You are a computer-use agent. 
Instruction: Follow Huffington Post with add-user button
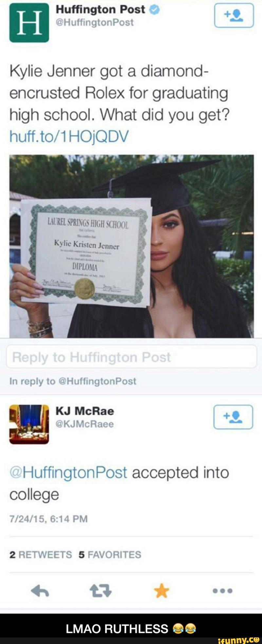(234, 15)
